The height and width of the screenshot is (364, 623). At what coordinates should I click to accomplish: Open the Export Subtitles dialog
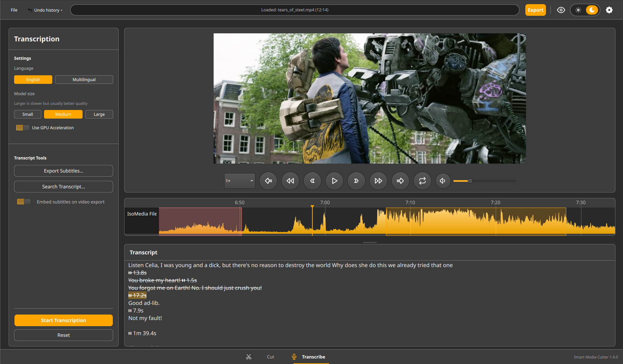click(63, 171)
